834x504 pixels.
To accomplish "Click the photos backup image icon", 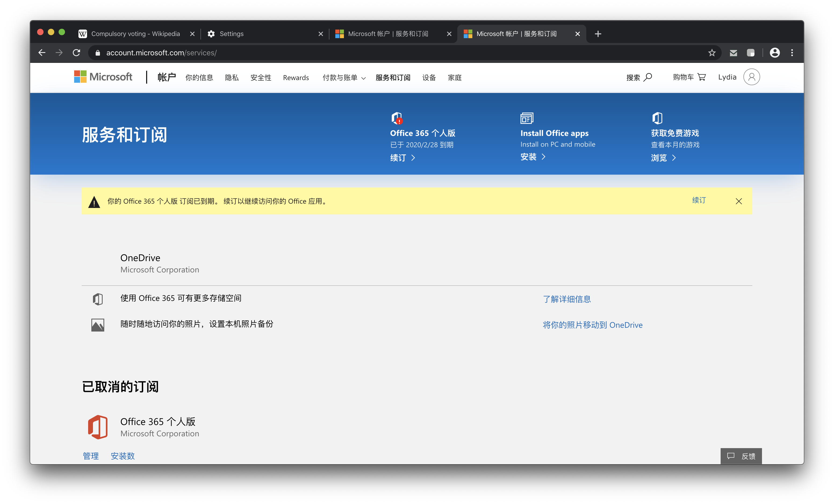I will [x=98, y=324].
